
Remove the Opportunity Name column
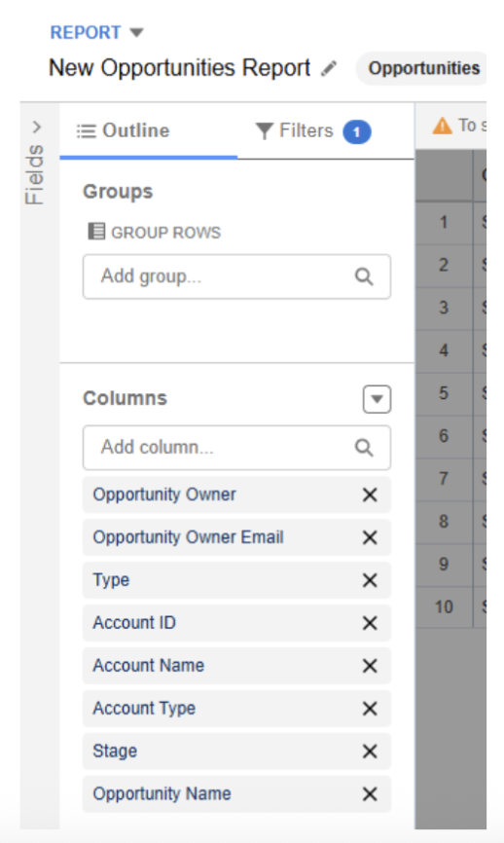(370, 794)
